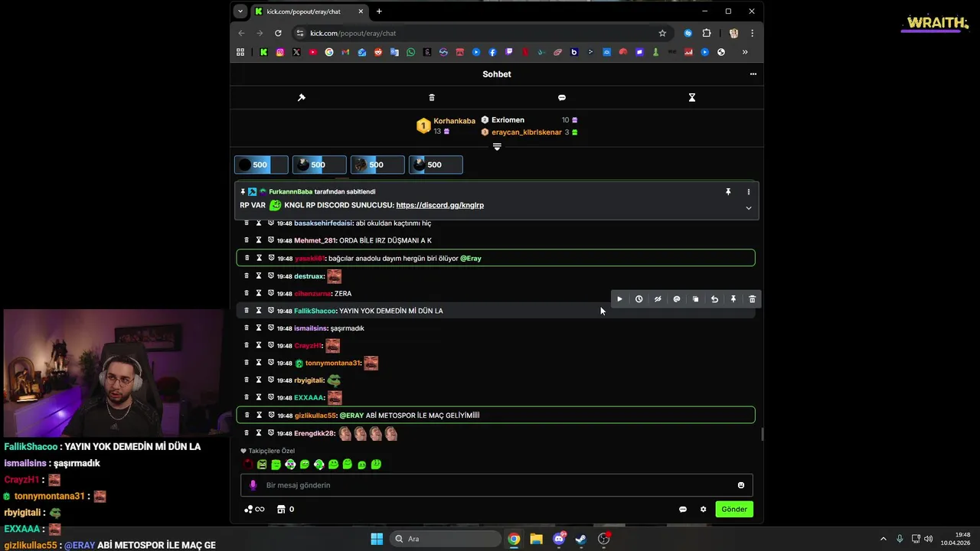Open the Instagram bookmark

(x=280, y=52)
